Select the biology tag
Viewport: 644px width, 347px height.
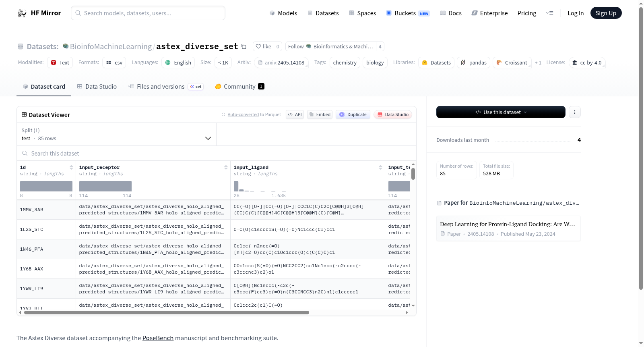point(375,62)
